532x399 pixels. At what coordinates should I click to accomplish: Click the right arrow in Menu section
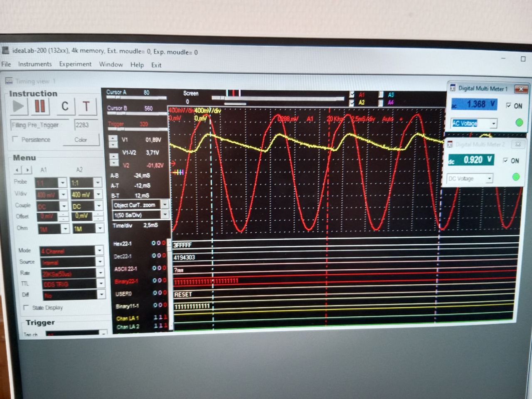coord(27,170)
